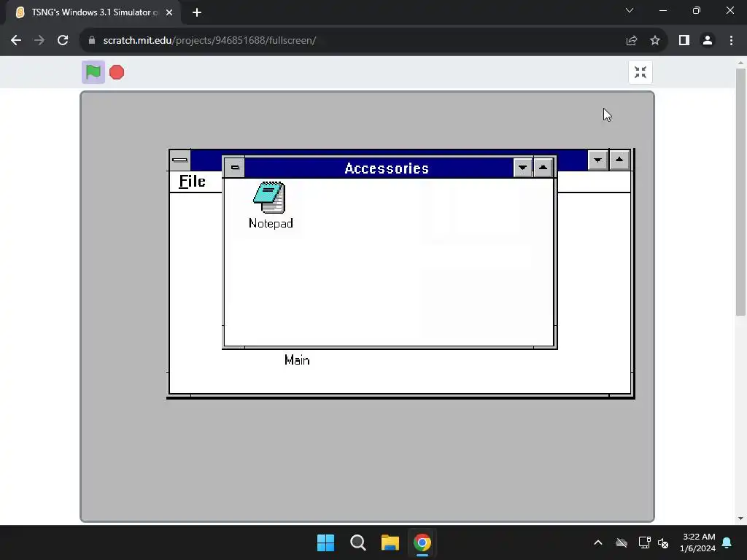747x560 pixels.
Task: Reload the current browser page
Action: [x=63, y=41]
